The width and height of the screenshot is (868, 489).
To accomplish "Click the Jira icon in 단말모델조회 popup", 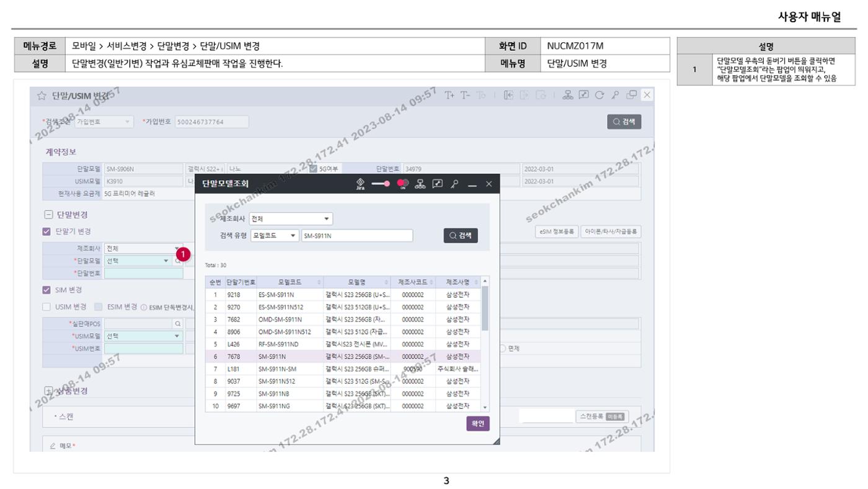I will tap(360, 184).
